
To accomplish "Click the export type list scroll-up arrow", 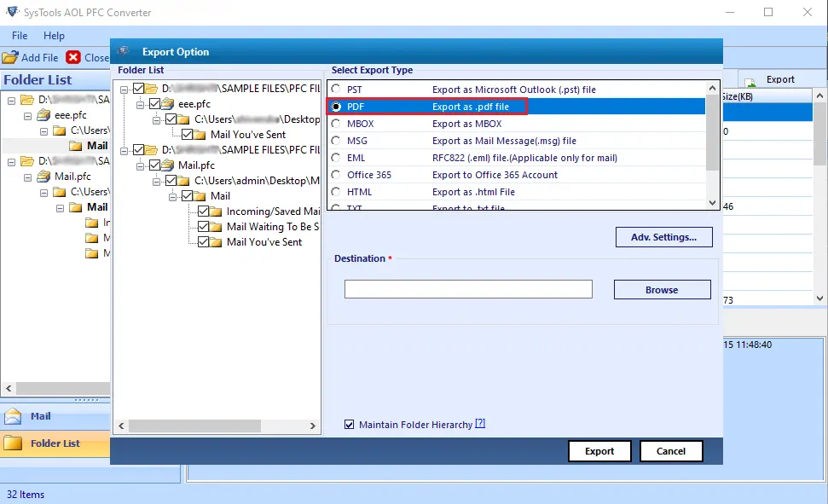I will [712, 88].
